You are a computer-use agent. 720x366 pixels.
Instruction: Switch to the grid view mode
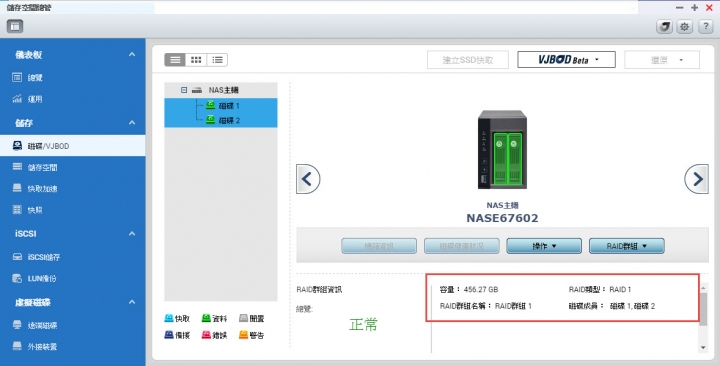tap(196, 60)
